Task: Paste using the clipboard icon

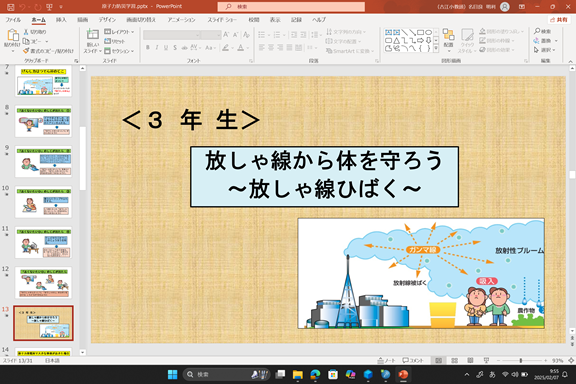Action: coord(12,35)
